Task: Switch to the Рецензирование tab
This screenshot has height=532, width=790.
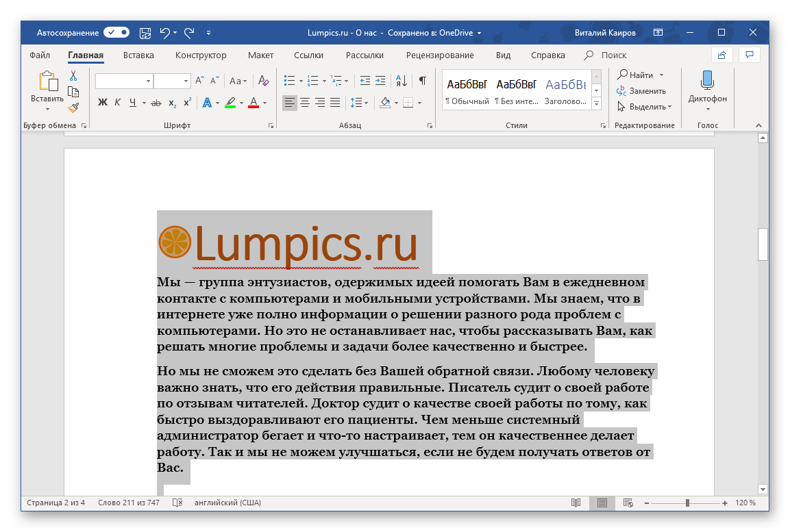Action: point(439,55)
